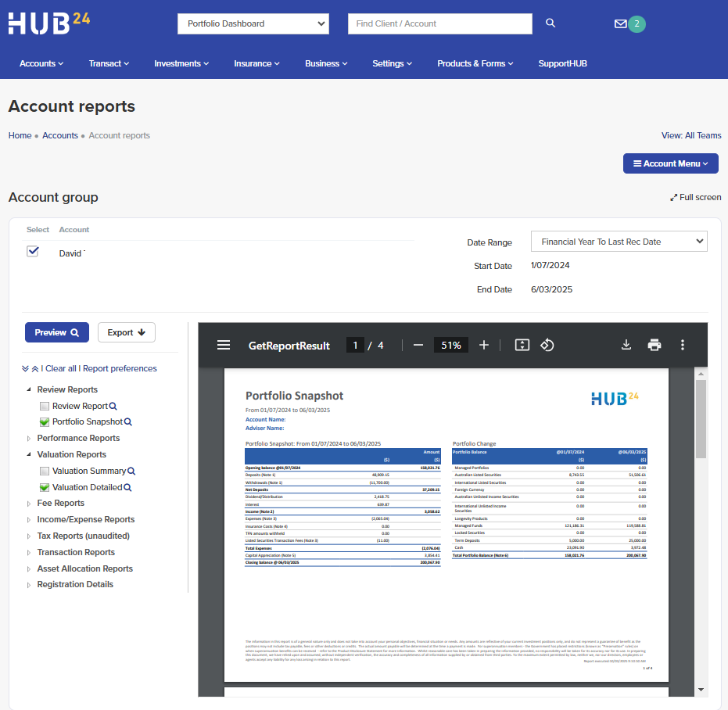Zoom in the PDF with plus icon

(x=484, y=345)
